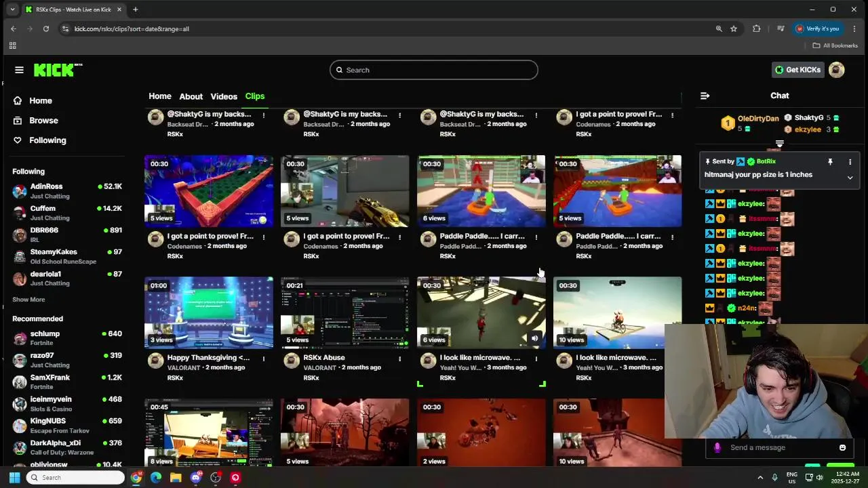
Task: Click the Windows taskbar search box
Action: click(75, 477)
